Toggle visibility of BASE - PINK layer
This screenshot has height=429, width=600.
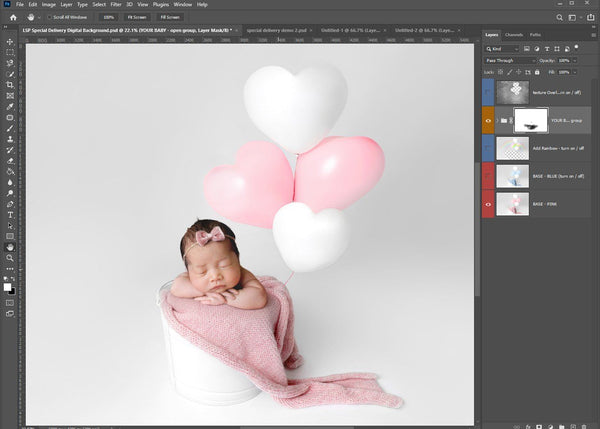click(489, 205)
